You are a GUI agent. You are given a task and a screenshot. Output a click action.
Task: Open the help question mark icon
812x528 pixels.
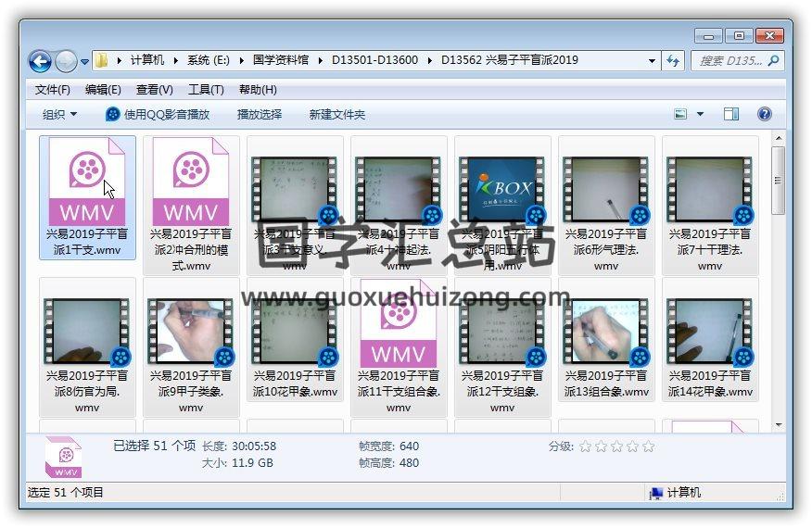coord(764,114)
